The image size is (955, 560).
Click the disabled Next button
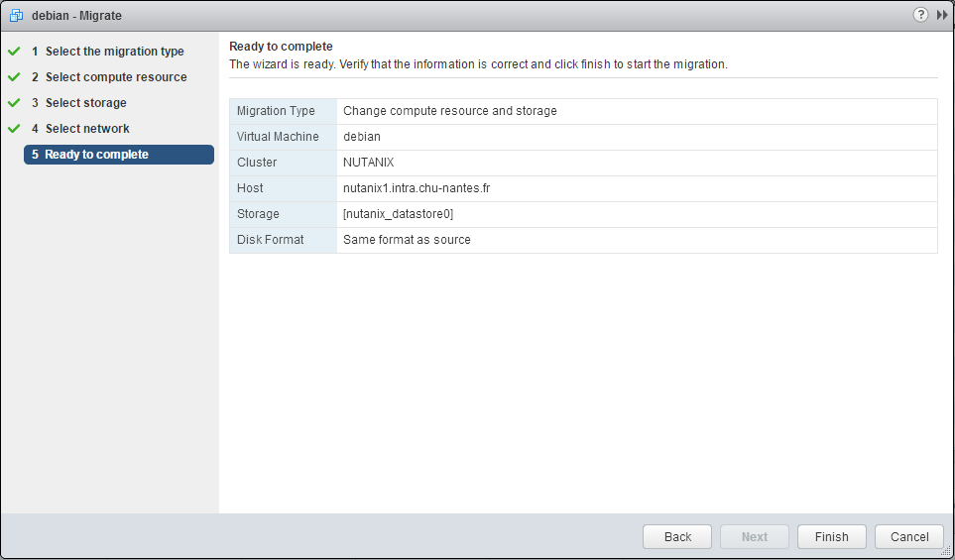tap(754, 537)
